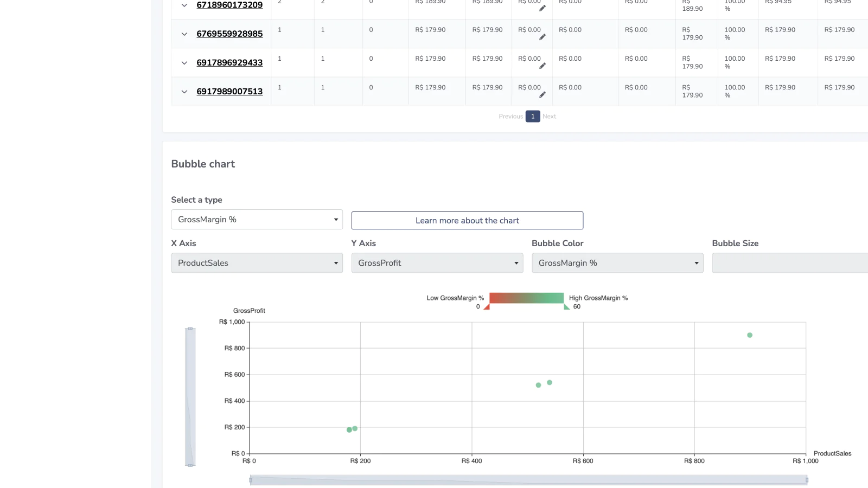Click the Previous pagination link
Image resolution: width=868 pixels, height=488 pixels.
pyautogui.click(x=510, y=117)
